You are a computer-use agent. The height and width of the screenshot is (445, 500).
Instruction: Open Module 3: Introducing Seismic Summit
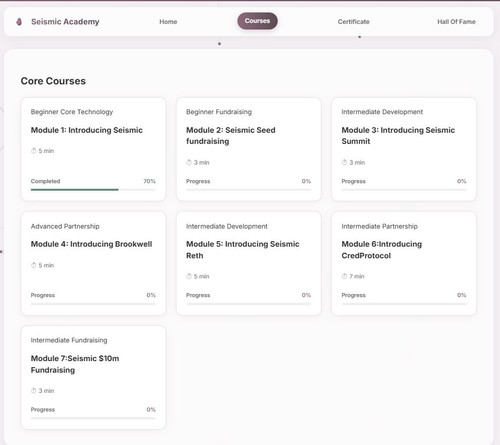pos(404,149)
